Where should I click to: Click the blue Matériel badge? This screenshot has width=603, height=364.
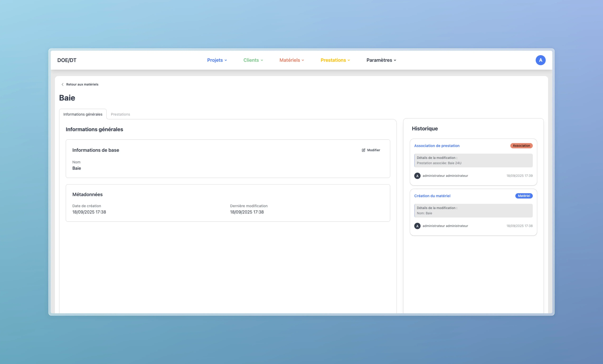click(x=524, y=196)
